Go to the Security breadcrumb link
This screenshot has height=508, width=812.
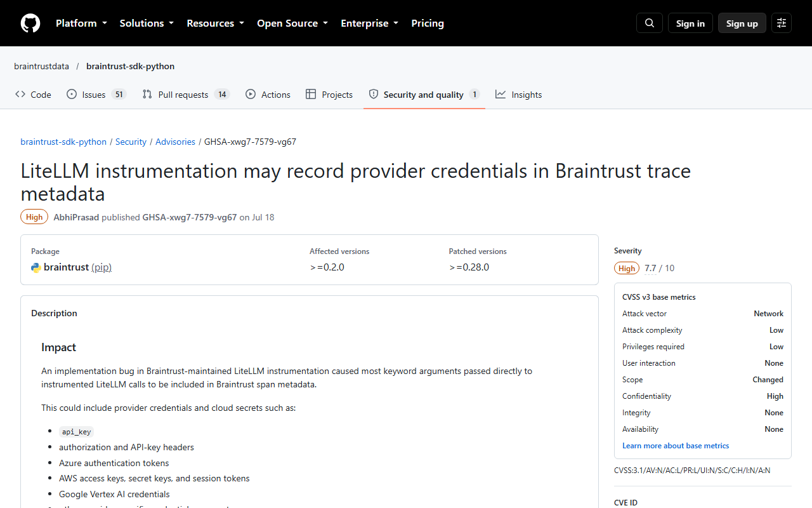pyautogui.click(x=131, y=142)
